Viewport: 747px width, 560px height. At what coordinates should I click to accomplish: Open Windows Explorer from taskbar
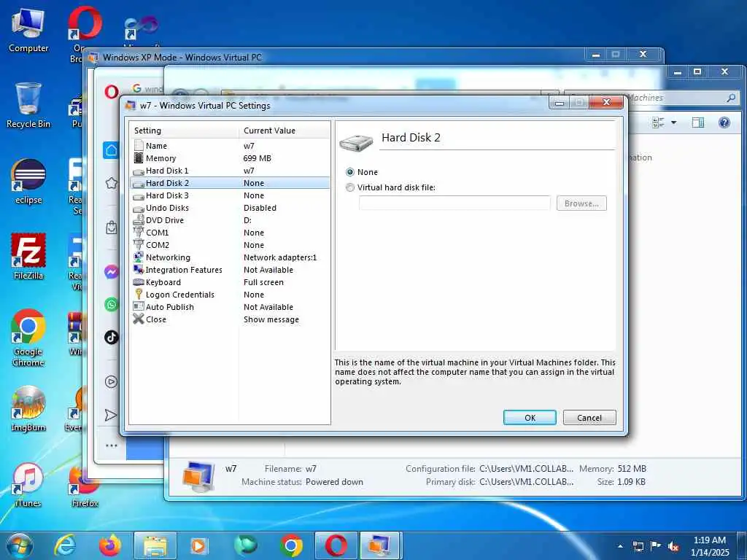(155, 545)
